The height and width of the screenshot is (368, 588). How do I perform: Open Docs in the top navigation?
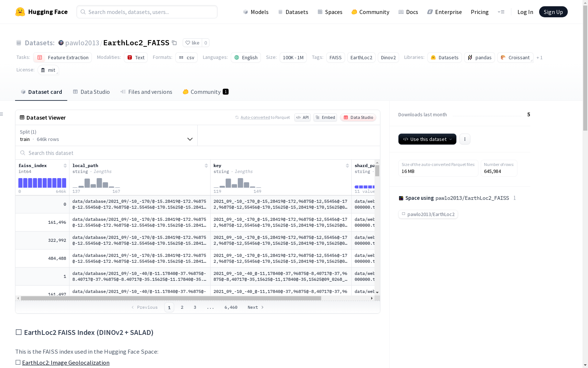coord(408,12)
